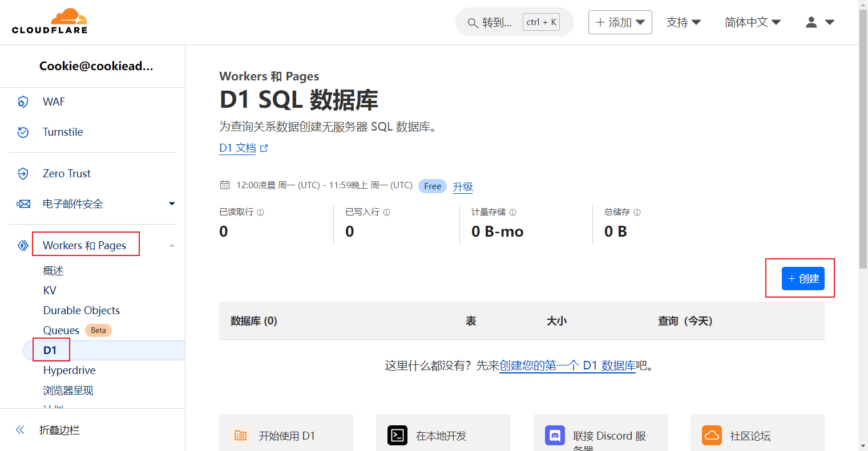868x451 pixels.
Task: Open the 添加 dropdown menu
Action: (620, 22)
